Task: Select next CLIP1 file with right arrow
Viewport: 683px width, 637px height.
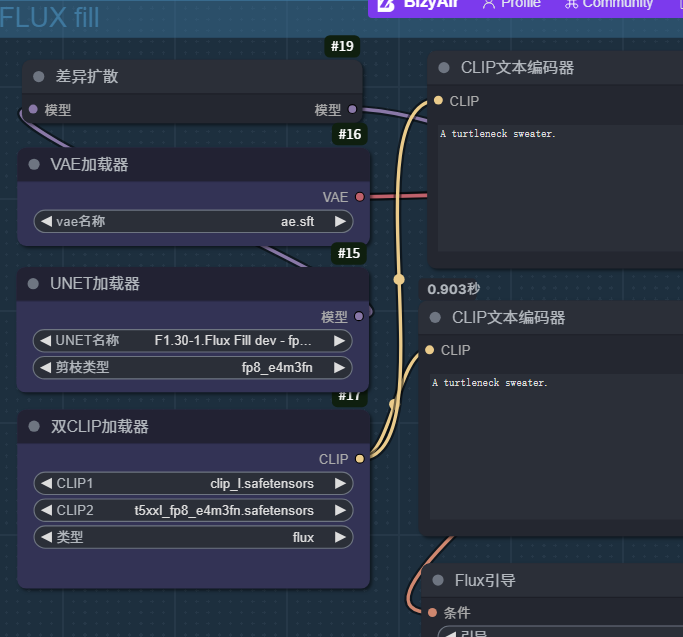Action: [341, 483]
